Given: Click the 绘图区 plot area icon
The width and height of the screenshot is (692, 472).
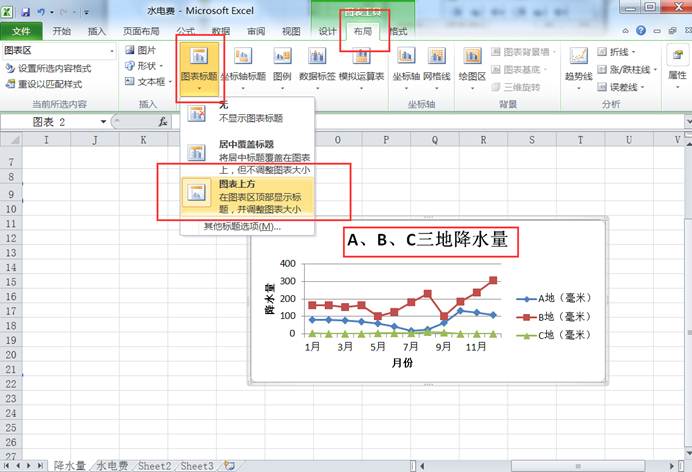Looking at the screenshot, I should pyautogui.click(x=472, y=64).
